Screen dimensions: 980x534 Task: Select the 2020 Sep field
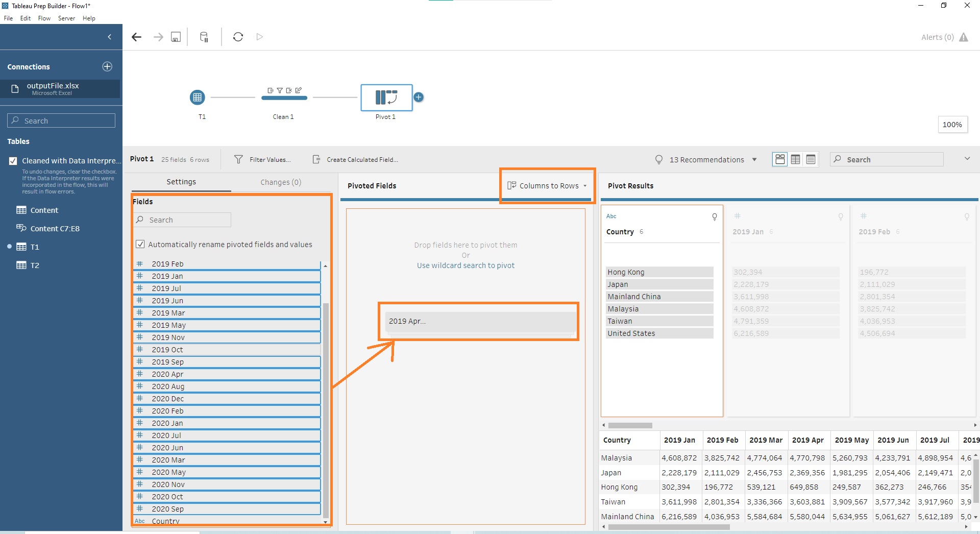[227, 509]
